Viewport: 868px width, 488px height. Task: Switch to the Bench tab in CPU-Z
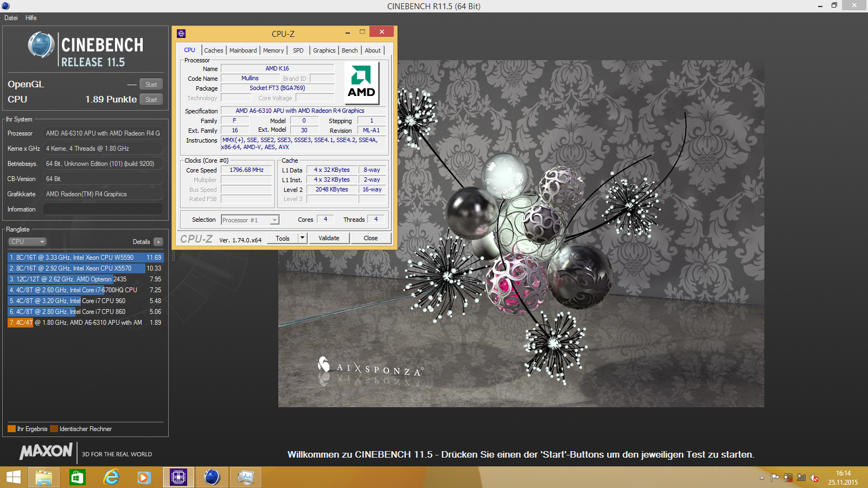pos(350,50)
